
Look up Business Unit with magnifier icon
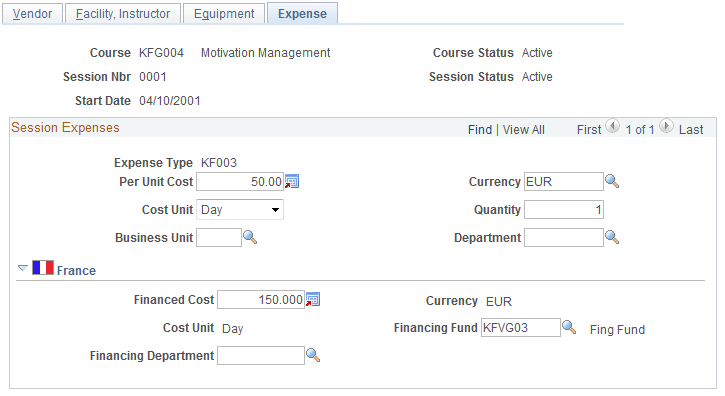coord(250,237)
